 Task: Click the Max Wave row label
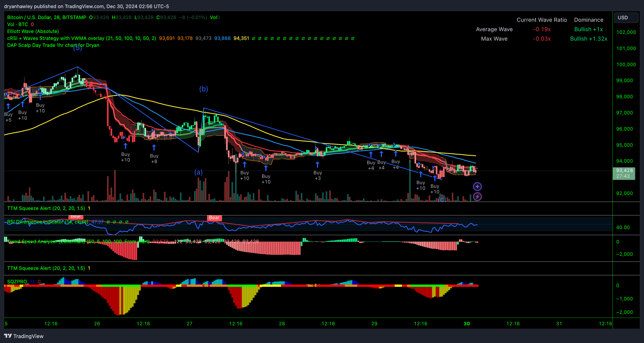click(494, 39)
